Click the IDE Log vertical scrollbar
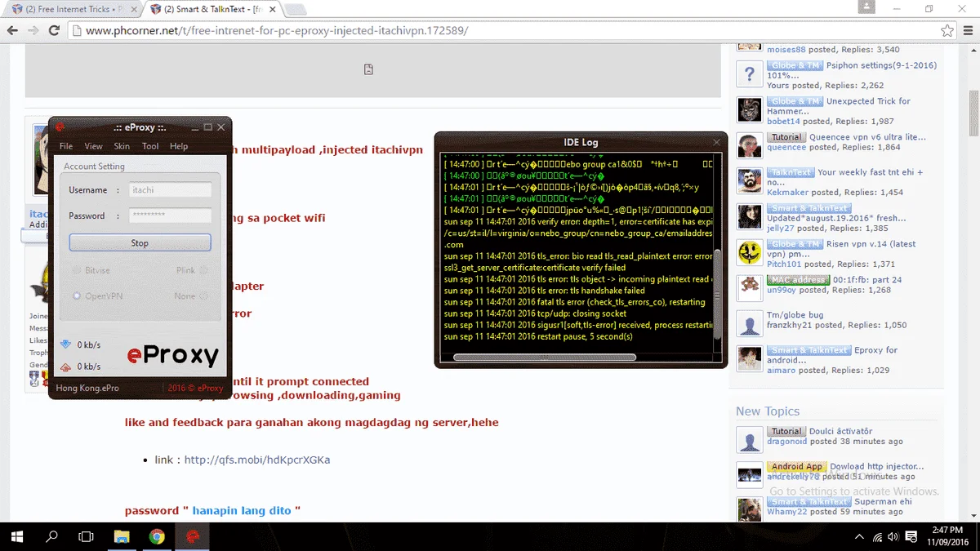Image resolution: width=980 pixels, height=551 pixels. point(718,293)
